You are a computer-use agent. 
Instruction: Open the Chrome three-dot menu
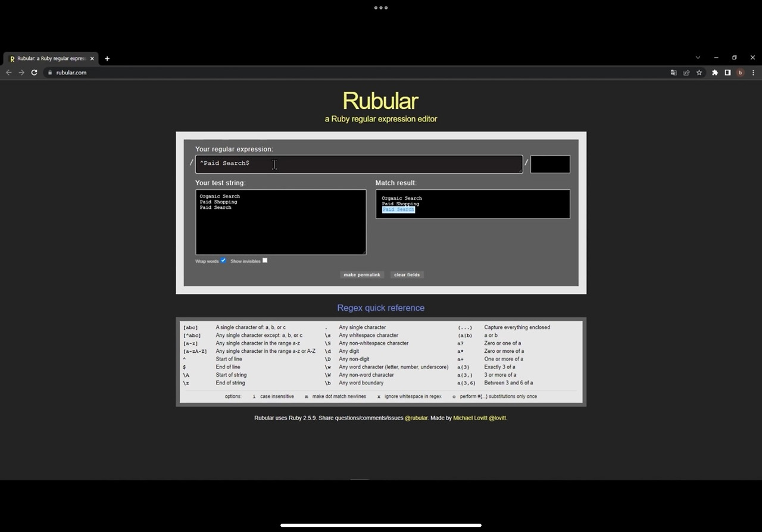click(753, 73)
